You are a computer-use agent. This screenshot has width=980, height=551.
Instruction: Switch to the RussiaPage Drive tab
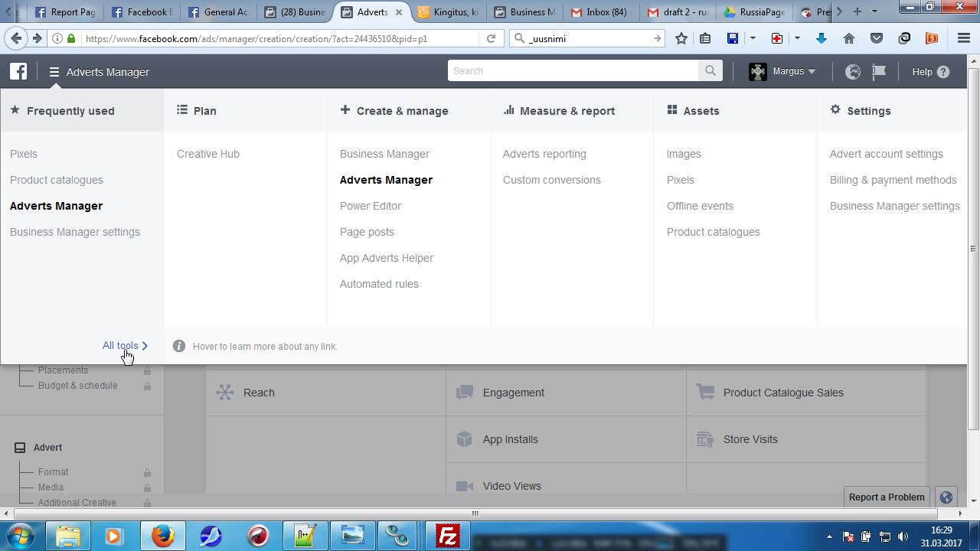pyautogui.click(x=753, y=12)
